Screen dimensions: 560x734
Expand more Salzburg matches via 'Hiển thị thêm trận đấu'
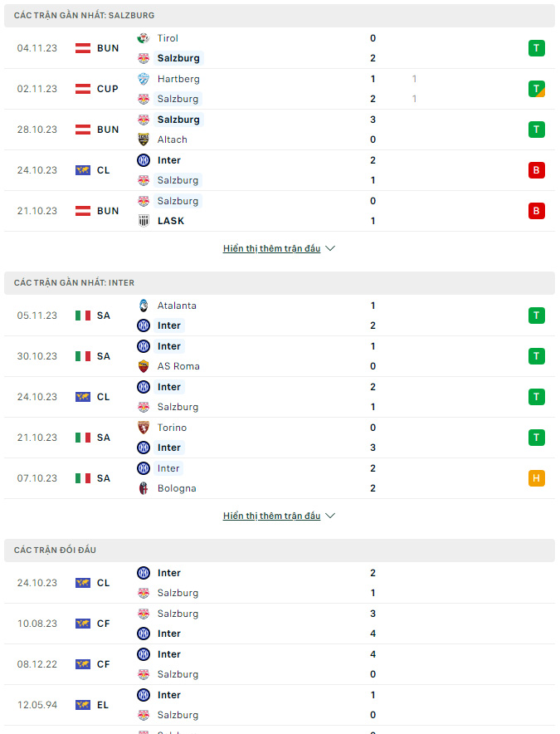click(x=271, y=248)
